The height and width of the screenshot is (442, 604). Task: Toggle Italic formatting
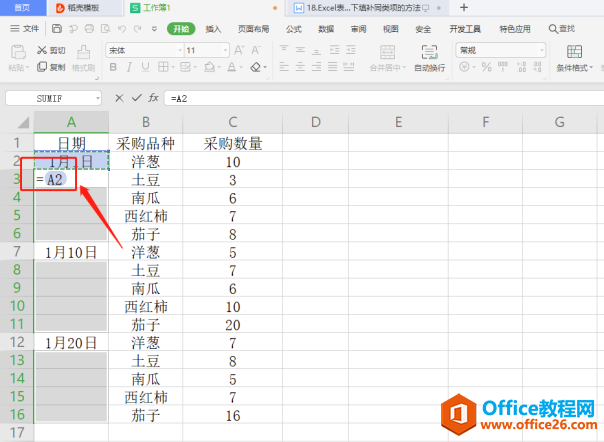pos(129,67)
